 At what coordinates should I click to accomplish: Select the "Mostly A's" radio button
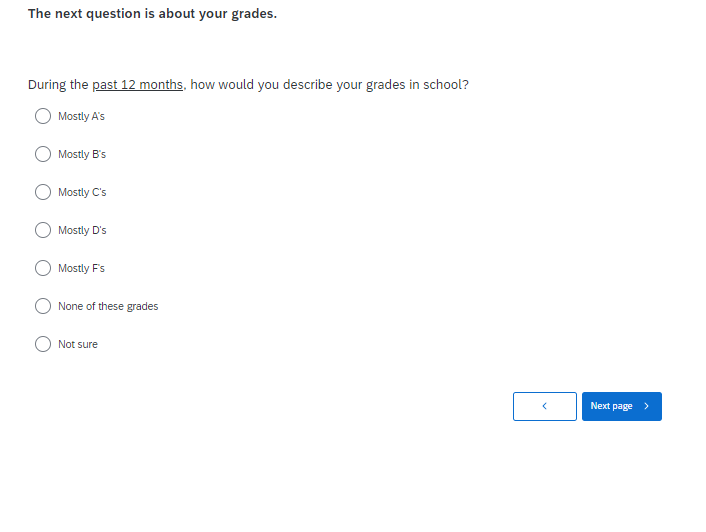(43, 116)
